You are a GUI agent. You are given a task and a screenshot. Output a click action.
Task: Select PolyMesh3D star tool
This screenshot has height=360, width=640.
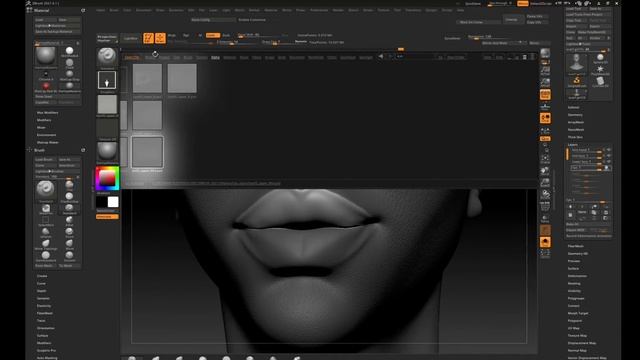[600, 70]
